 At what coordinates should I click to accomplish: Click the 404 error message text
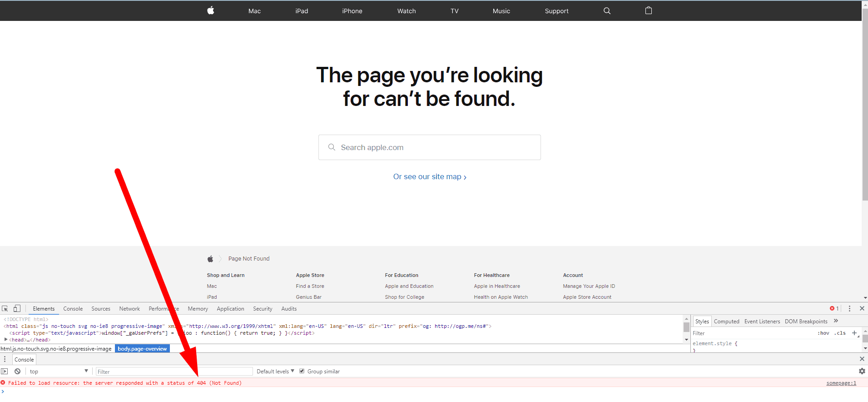125,383
